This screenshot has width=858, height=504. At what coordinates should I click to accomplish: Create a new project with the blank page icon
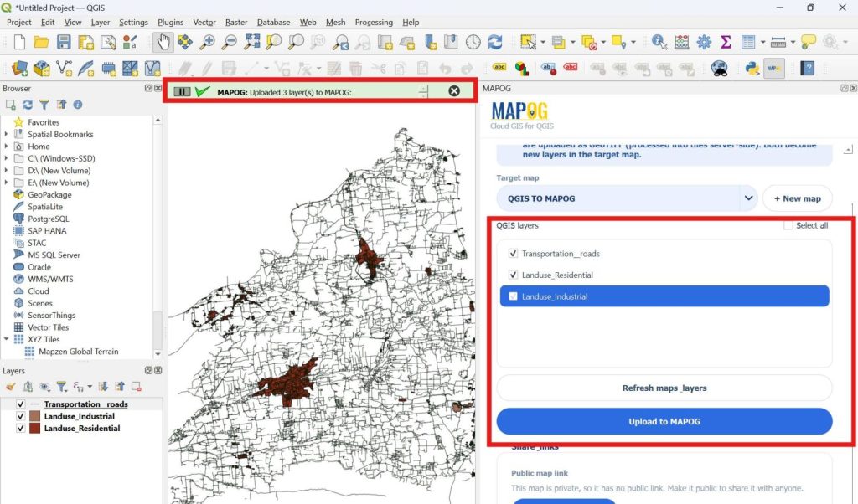pyautogui.click(x=19, y=42)
